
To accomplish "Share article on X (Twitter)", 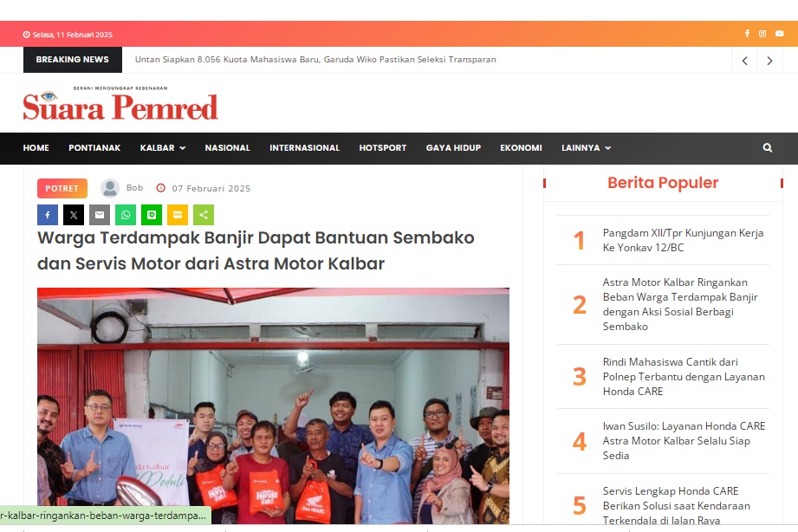I will [74, 215].
